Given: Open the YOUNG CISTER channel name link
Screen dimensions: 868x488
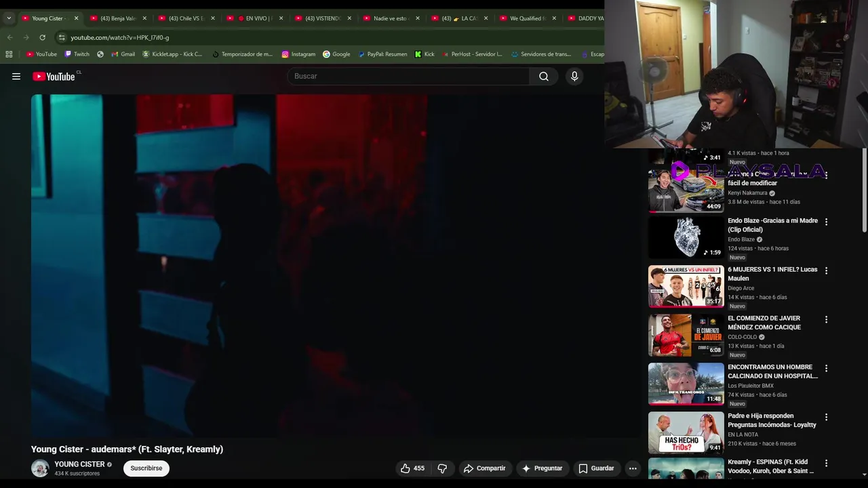Looking at the screenshot, I should coord(79,464).
